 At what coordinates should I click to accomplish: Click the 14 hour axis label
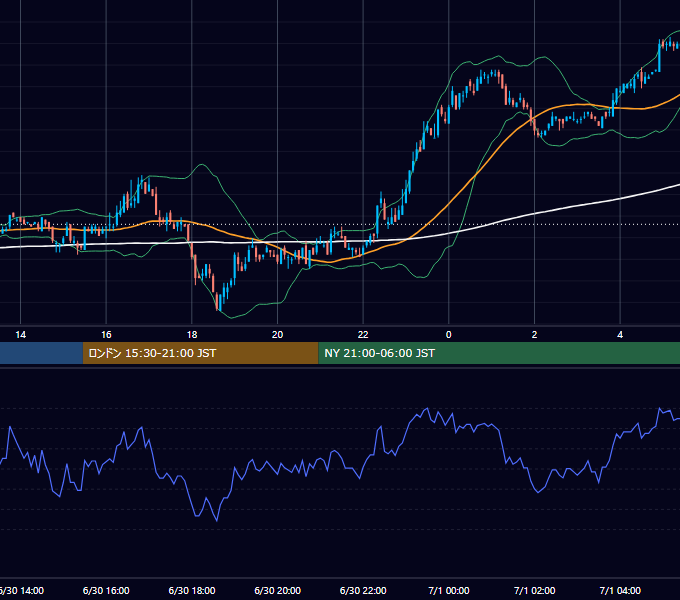(x=20, y=335)
